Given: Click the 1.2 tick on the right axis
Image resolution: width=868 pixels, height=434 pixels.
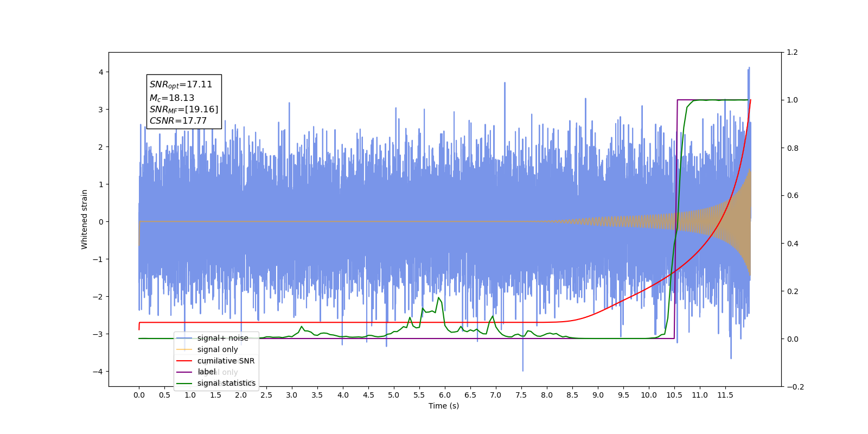Looking at the screenshot, I should [x=792, y=53].
